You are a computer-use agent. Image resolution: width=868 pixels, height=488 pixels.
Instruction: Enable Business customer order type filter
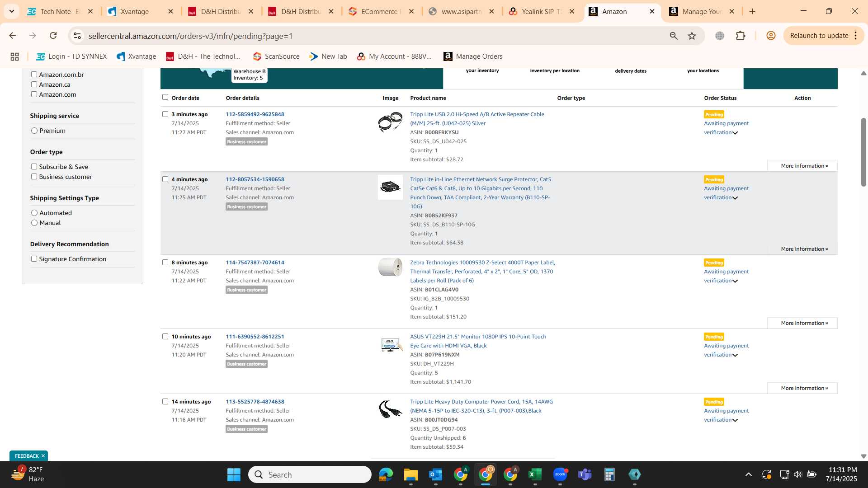point(34,177)
